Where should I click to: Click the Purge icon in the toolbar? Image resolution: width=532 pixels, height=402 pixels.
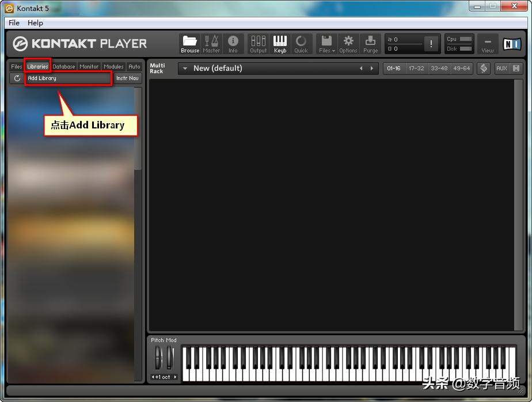click(370, 43)
